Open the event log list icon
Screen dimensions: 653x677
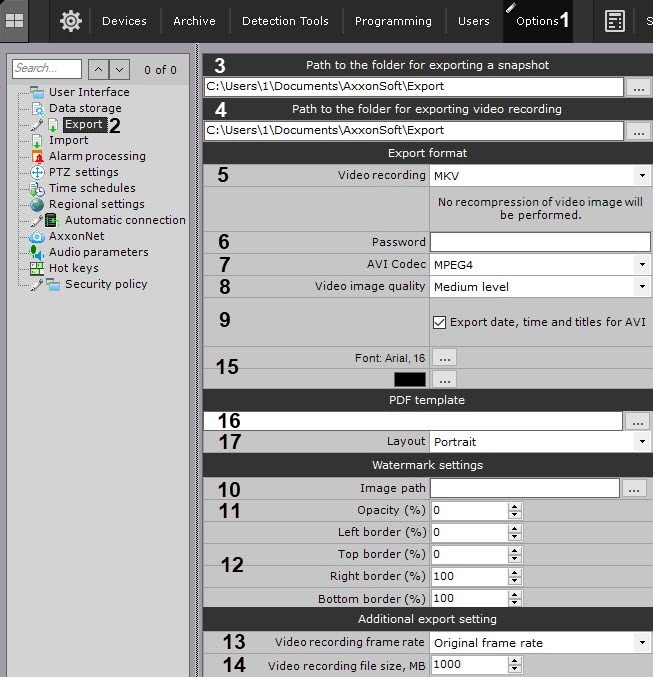click(x=615, y=21)
